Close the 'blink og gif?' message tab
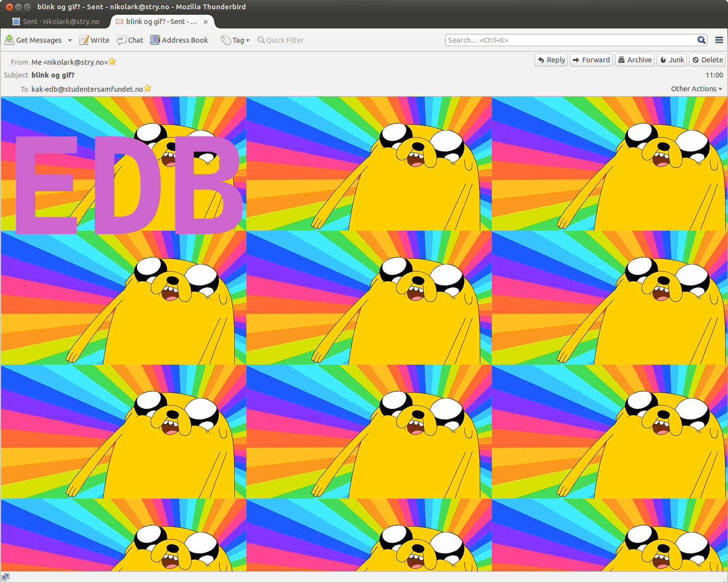 pos(206,22)
